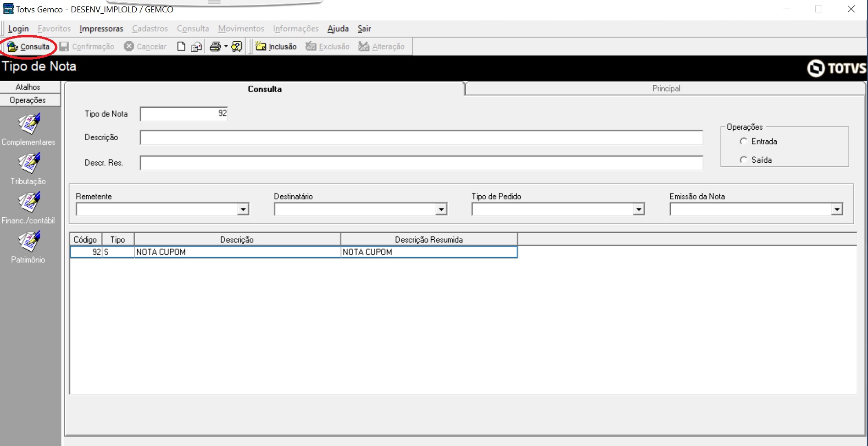868x446 pixels.
Task: Open the Impressoras menu
Action: pyautogui.click(x=101, y=28)
